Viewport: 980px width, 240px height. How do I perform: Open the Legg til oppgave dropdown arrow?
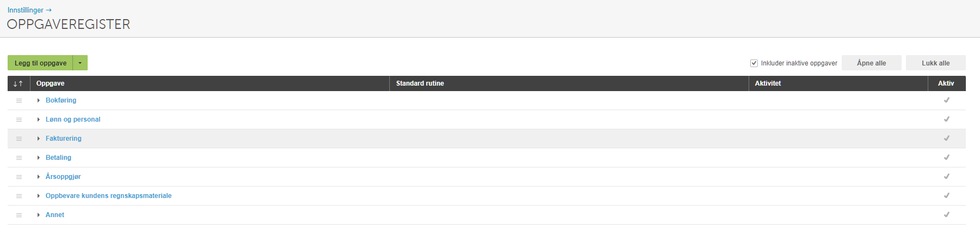[80, 63]
